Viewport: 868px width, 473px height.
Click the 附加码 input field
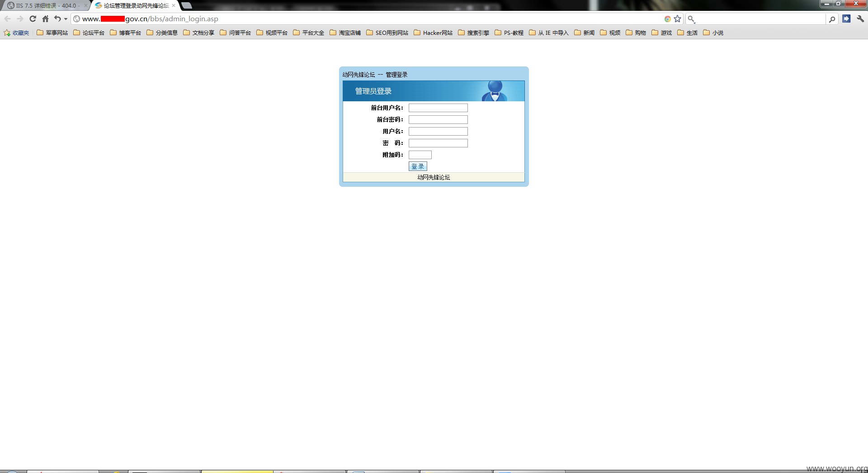click(420, 155)
